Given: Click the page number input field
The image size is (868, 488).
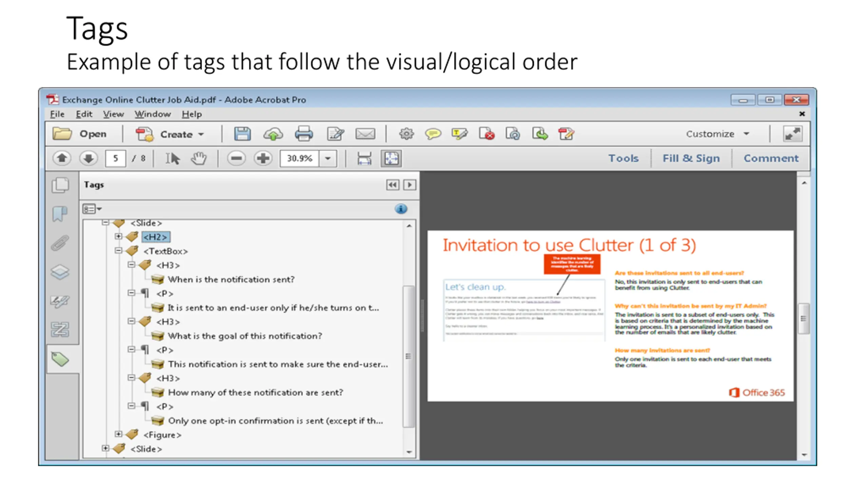Looking at the screenshot, I should [116, 158].
